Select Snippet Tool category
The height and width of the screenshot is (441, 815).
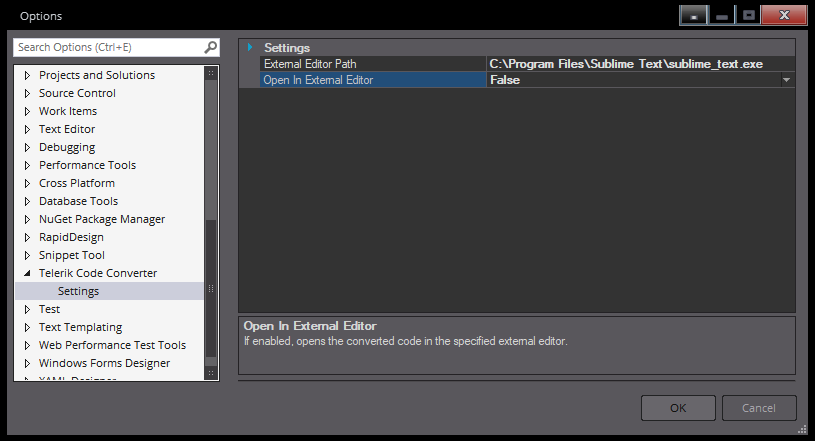pos(72,255)
